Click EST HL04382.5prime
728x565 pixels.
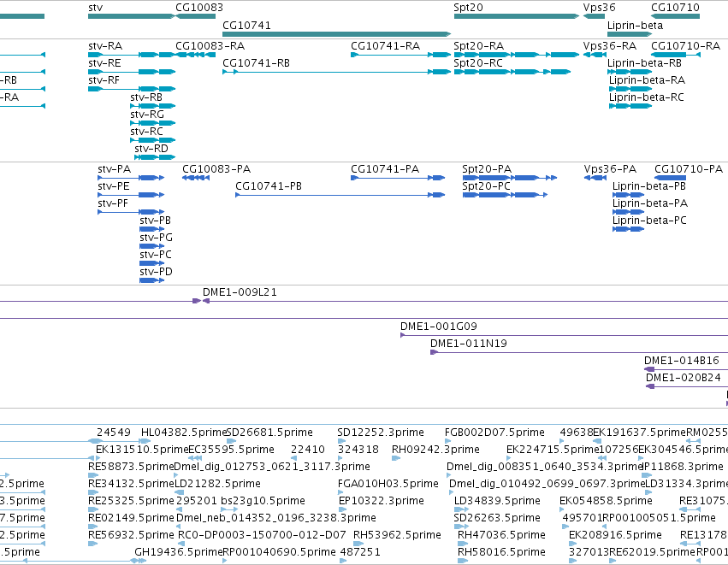click(x=145, y=441)
